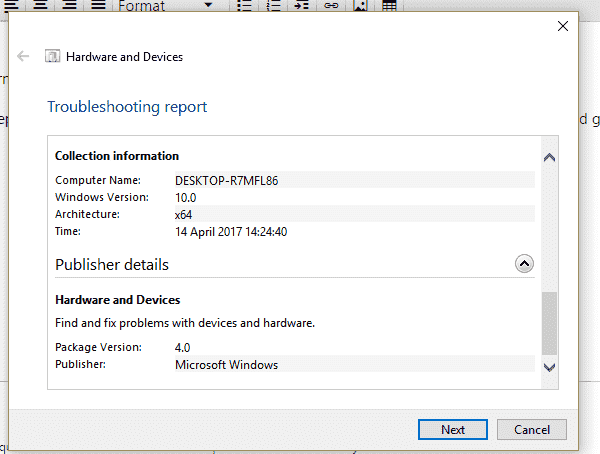Click the Publisher details heading text
600x454 pixels.
click(x=112, y=265)
